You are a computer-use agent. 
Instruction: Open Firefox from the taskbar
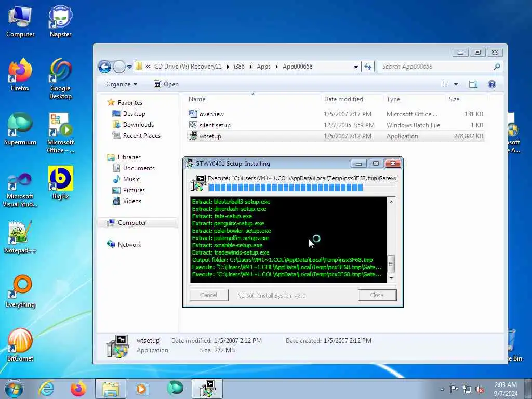[78, 389]
